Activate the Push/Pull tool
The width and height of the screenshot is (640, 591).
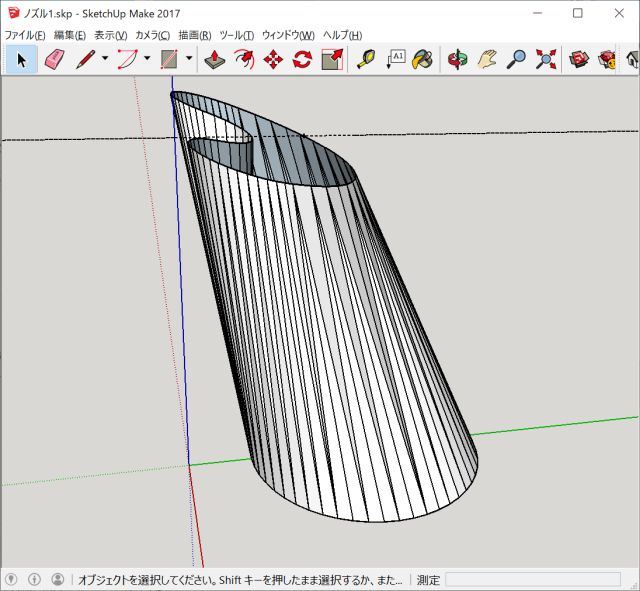(x=214, y=59)
